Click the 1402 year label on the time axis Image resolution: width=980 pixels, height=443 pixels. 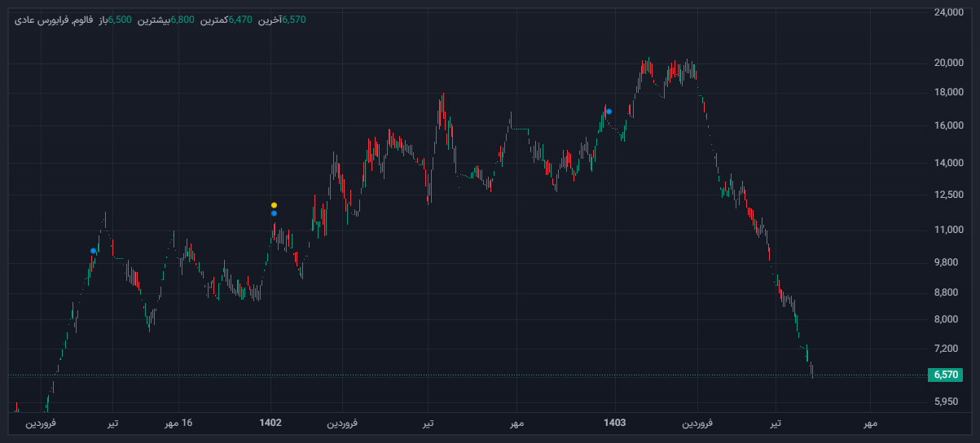[x=270, y=423]
